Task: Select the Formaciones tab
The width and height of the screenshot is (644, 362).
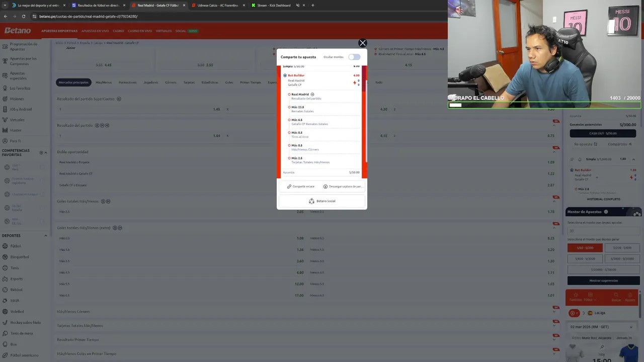Action: [128, 82]
